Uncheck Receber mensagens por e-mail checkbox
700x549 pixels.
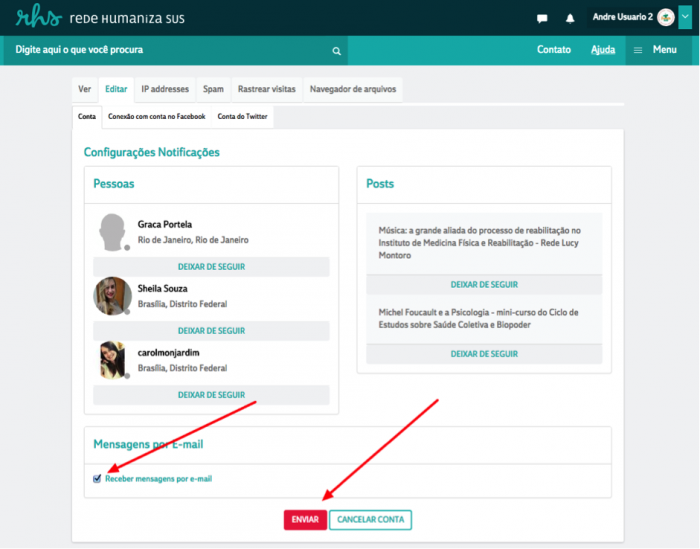click(97, 479)
